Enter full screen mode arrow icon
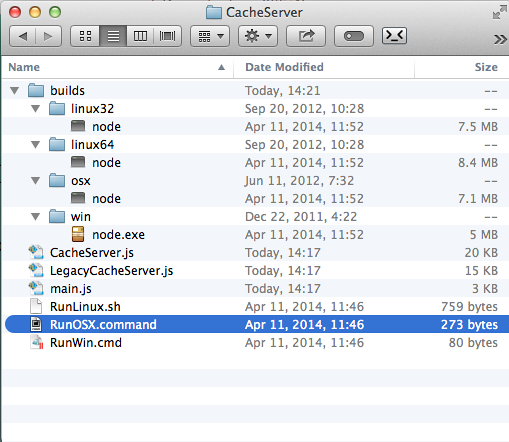 point(500,13)
